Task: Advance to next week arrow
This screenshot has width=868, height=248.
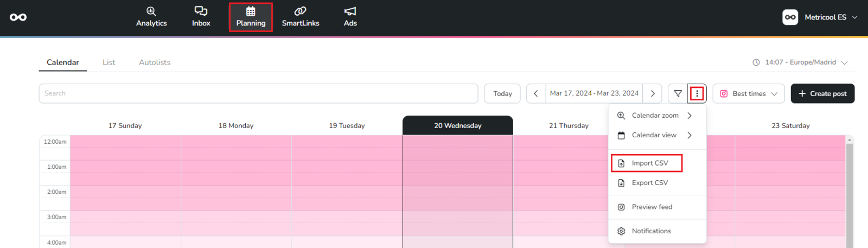Action: pos(653,93)
